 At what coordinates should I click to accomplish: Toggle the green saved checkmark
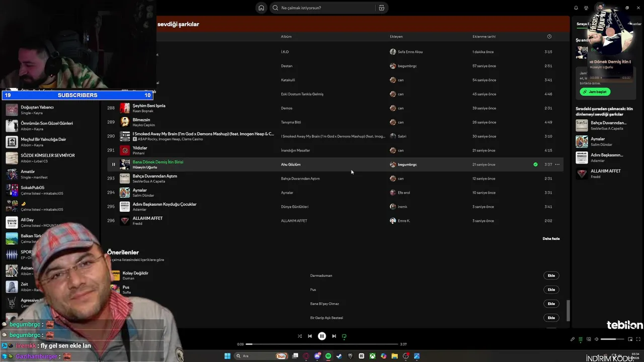535,164
